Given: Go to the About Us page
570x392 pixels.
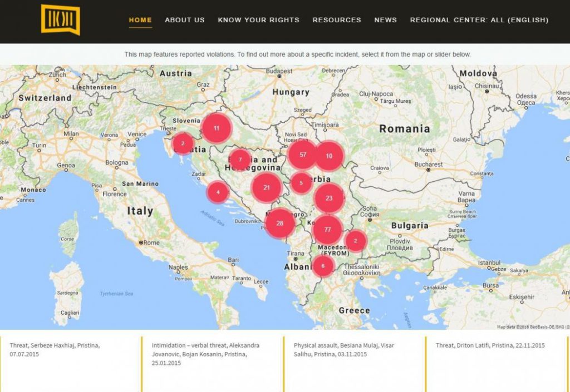Looking at the screenshot, I should (185, 20).
